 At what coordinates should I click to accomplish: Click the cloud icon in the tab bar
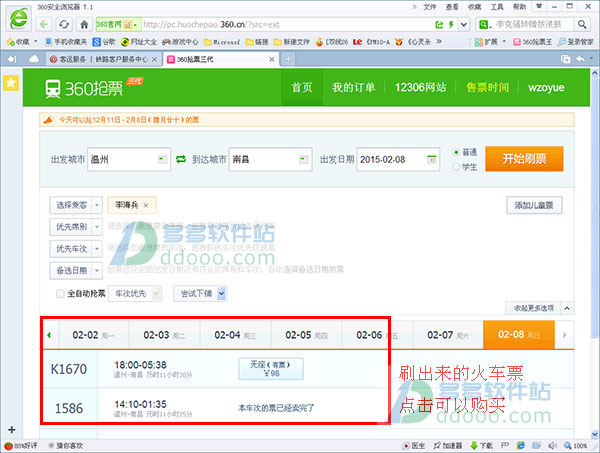pos(34,59)
